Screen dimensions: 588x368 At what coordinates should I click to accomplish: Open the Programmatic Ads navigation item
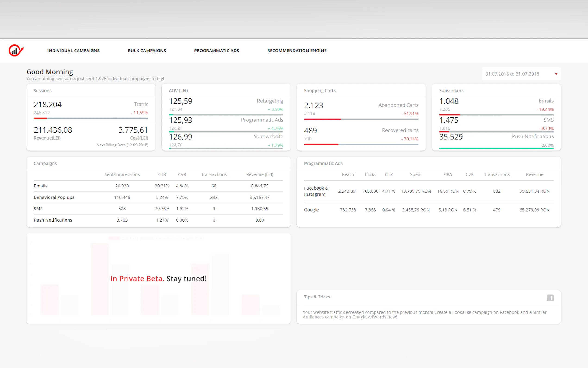pyautogui.click(x=216, y=51)
